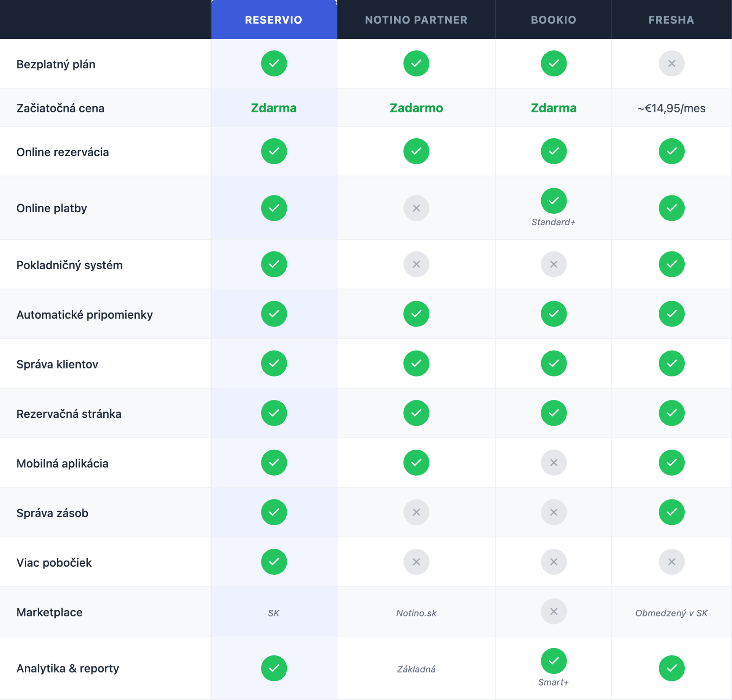Click Reservio's green check for Viac pobočiek

274,562
